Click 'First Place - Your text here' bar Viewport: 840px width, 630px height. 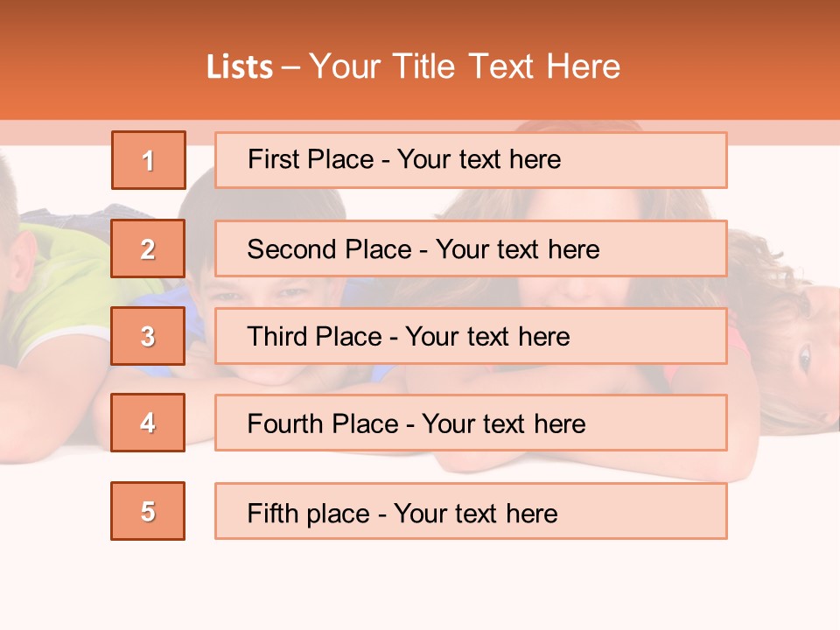pos(471,160)
